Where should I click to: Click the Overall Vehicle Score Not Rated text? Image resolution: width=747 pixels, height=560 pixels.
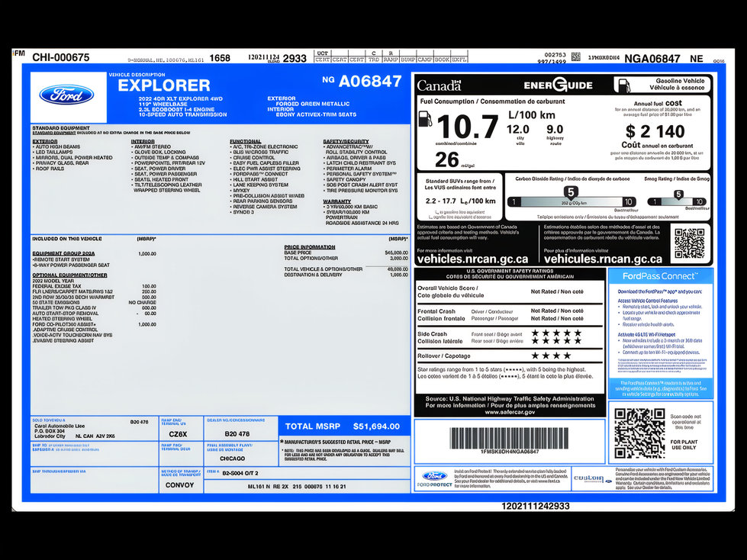point(557,292)
